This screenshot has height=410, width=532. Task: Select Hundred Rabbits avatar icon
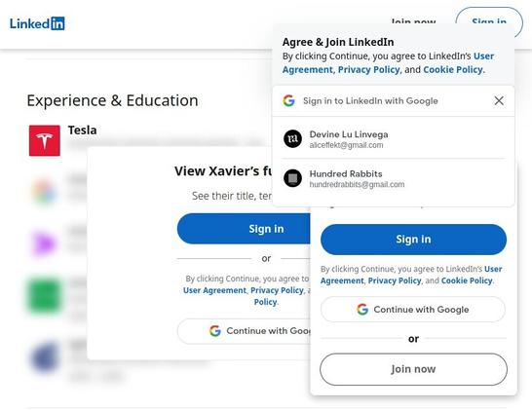(x=292, y=178)
